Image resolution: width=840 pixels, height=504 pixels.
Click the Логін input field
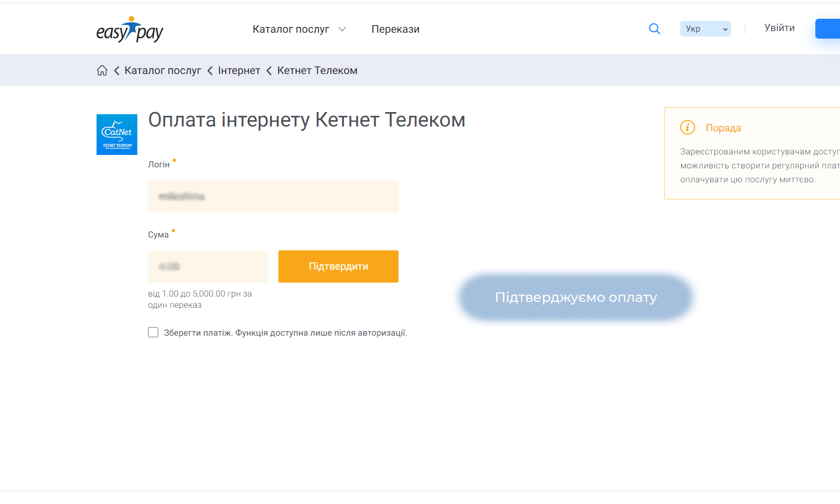point(273,196)
